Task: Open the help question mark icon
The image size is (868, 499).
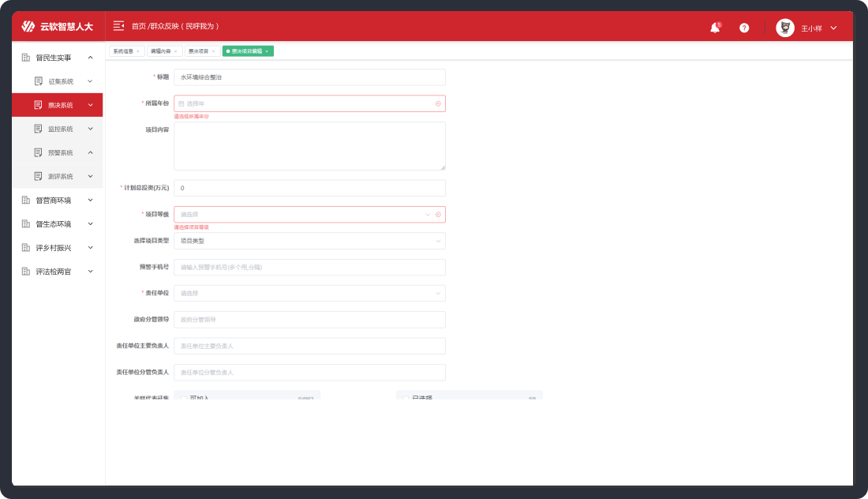Action: [x=744, y=28]
